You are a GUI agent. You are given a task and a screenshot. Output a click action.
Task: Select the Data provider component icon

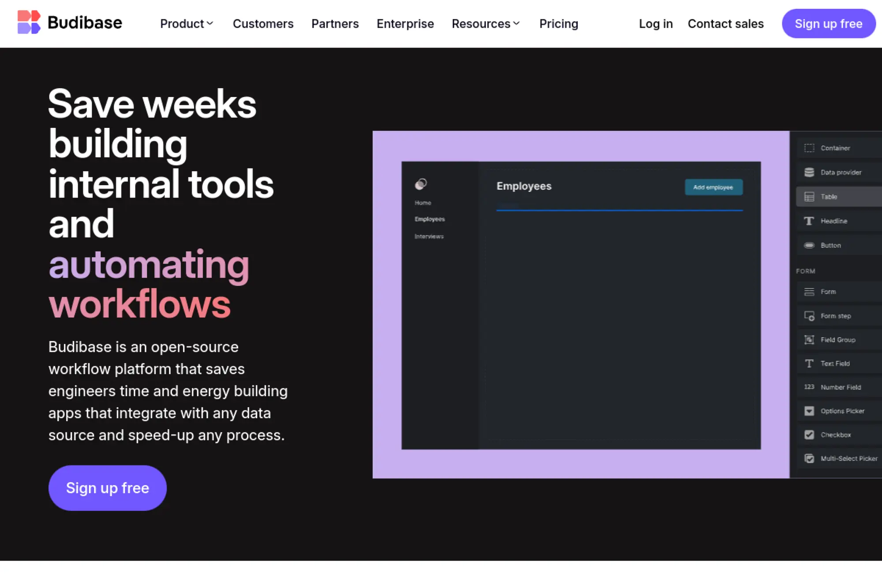pos(809,172)
